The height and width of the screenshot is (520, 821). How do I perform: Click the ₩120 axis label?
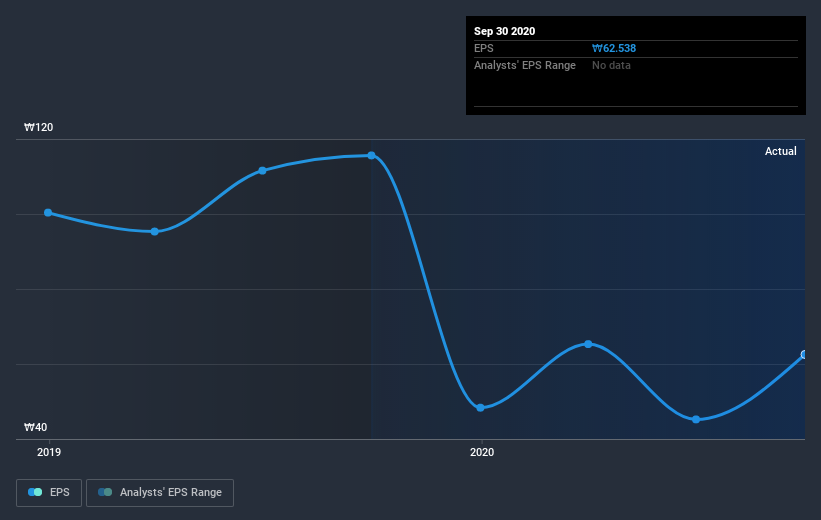point(38,127)
